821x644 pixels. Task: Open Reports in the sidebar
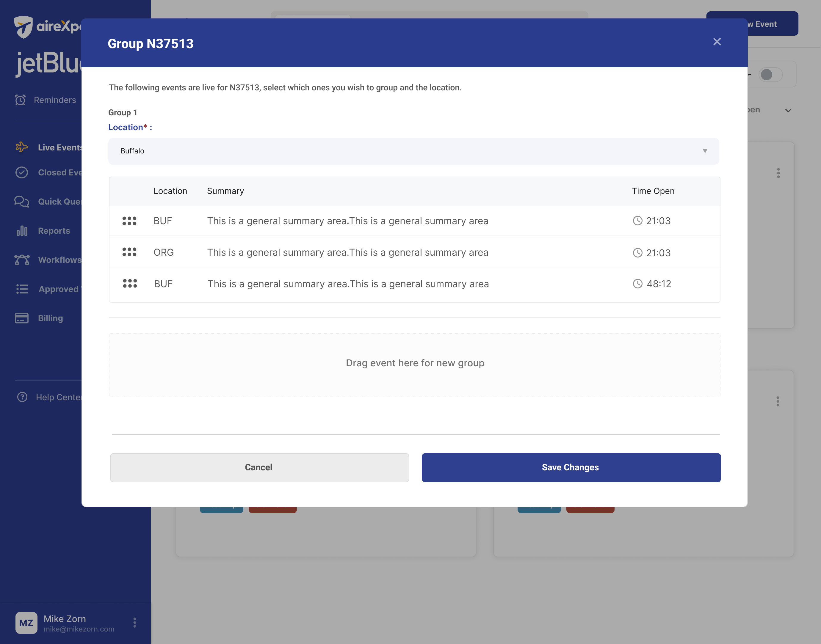tap(54, 231)
